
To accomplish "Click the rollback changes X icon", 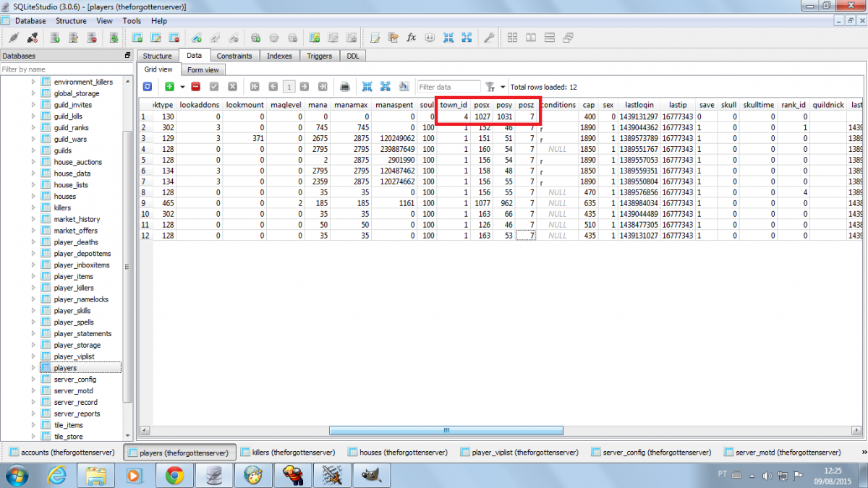I will [x=232, y=87].
